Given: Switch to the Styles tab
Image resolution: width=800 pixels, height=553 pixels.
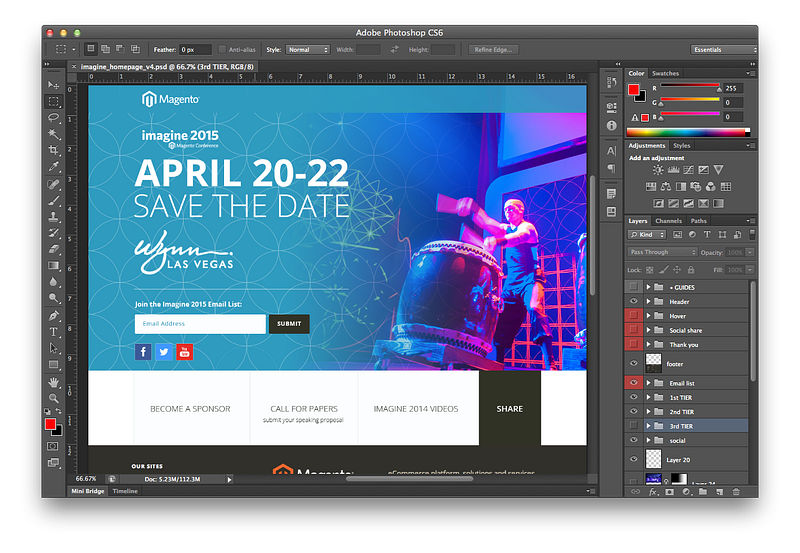Looking at the screenshot, I should click(681, 145).
